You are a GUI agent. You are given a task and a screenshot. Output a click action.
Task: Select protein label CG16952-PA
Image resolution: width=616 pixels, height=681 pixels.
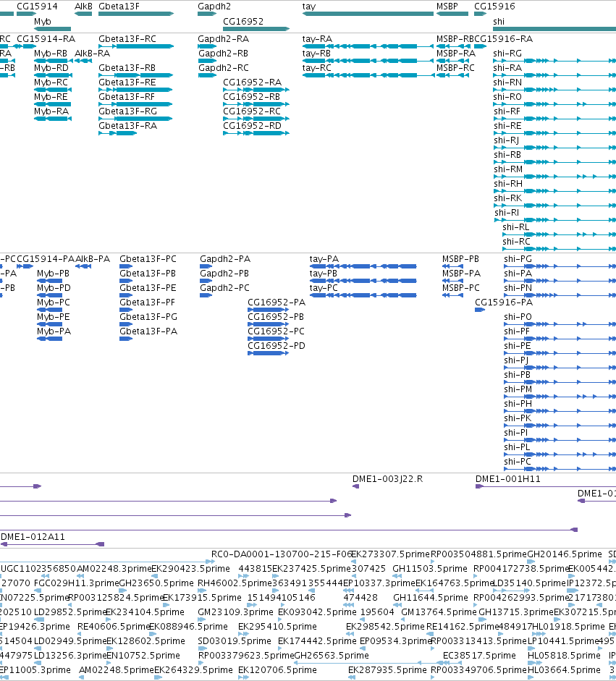point(277,303)
